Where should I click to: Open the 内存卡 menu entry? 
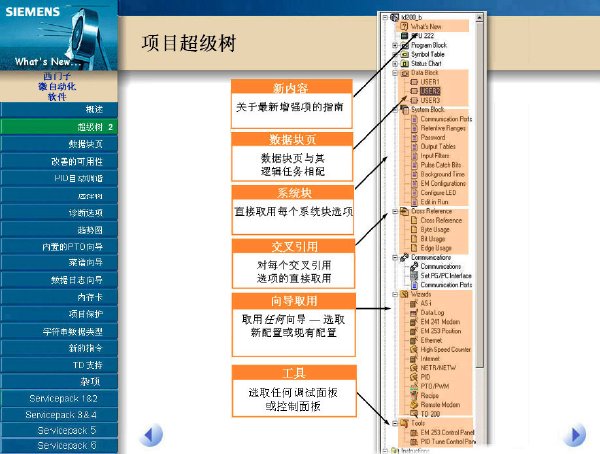pos(59,297)
